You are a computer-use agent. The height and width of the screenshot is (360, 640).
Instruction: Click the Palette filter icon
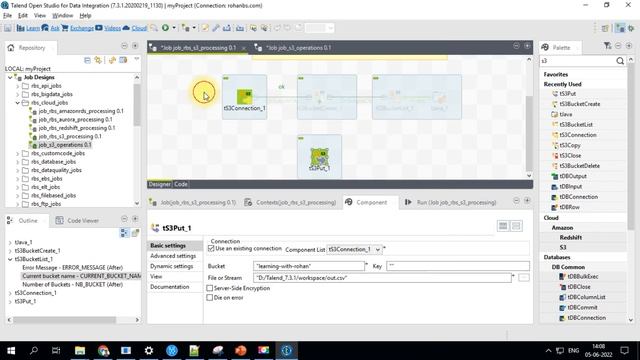pos(607,46)
